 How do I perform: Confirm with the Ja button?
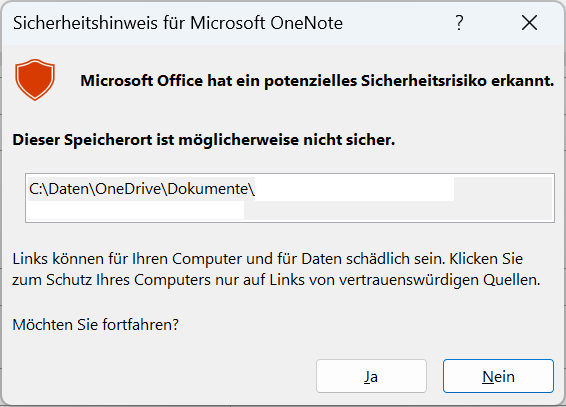371,376
